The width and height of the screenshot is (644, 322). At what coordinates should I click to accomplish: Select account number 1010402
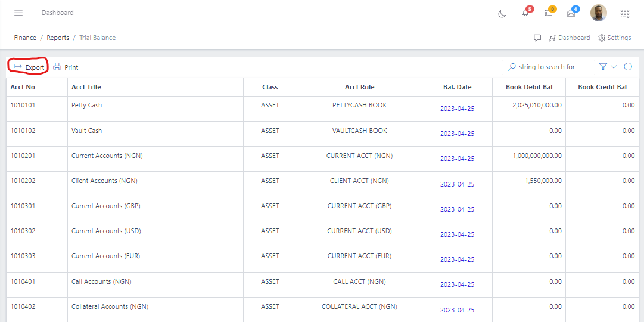(23, 306)
